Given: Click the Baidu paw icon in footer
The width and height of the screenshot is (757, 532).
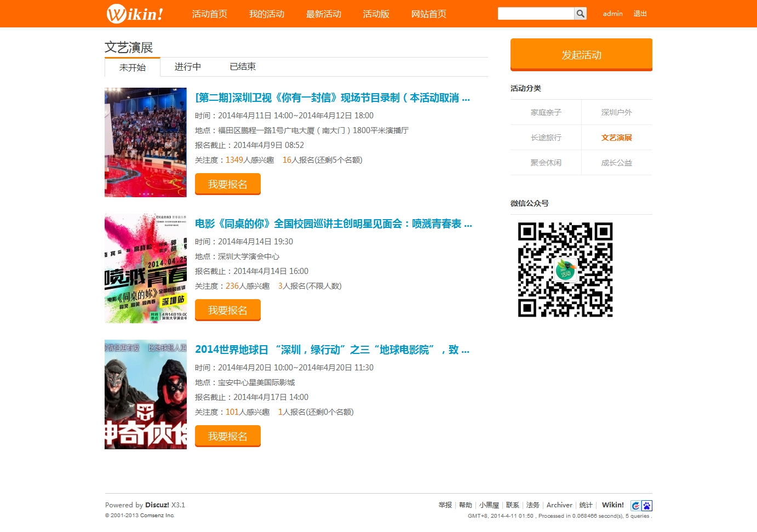Looking at the screenshot, I should click(647, 506).
